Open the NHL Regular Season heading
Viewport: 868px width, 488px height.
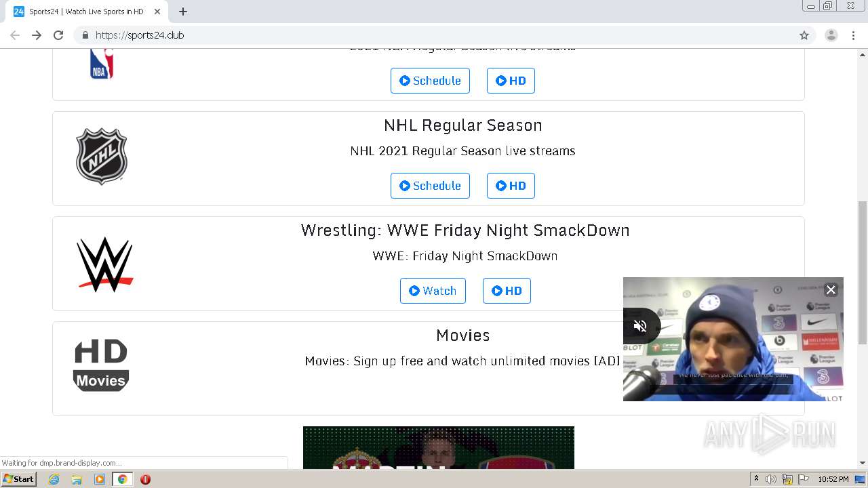pos(463,125)
